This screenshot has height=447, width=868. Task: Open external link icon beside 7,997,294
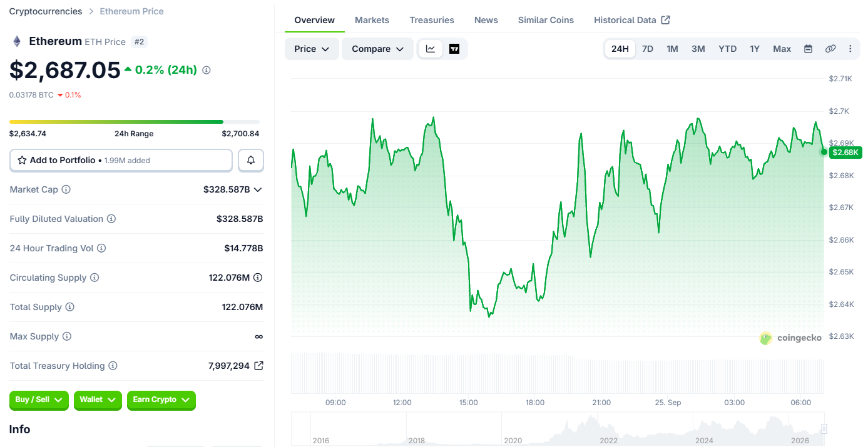258,366
